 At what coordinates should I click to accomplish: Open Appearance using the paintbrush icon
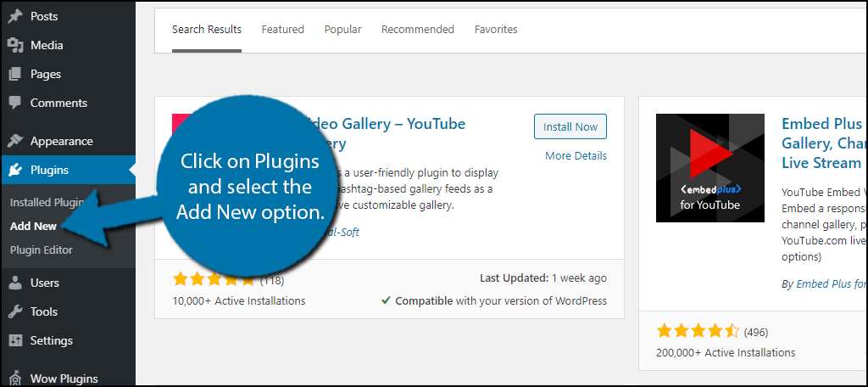click(x=15, y=142)
